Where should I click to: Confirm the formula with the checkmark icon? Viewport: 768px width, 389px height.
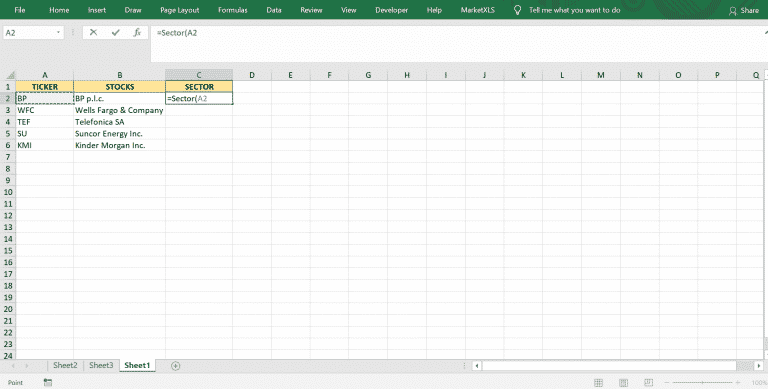point(116,32)
